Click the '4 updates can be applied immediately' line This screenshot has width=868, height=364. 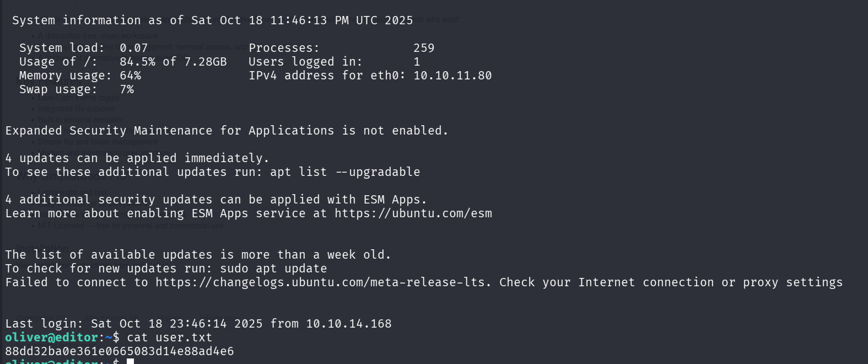point(137,158)
